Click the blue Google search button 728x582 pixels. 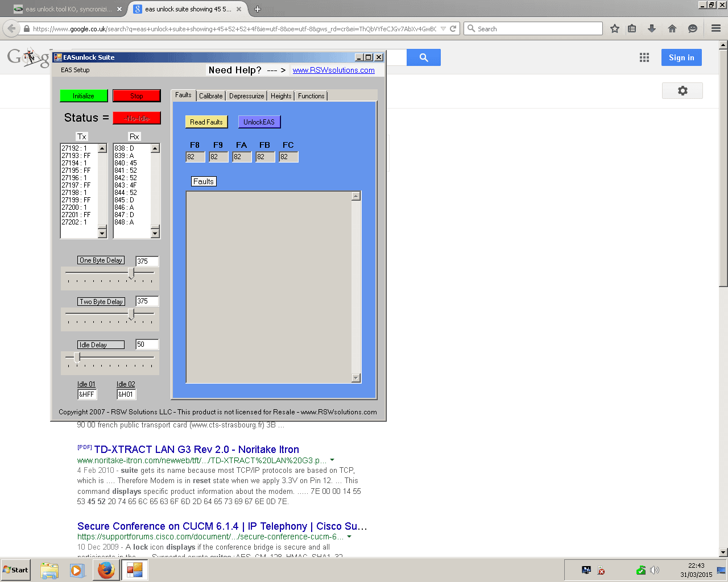pyautogui.click(x=424, y=57)
